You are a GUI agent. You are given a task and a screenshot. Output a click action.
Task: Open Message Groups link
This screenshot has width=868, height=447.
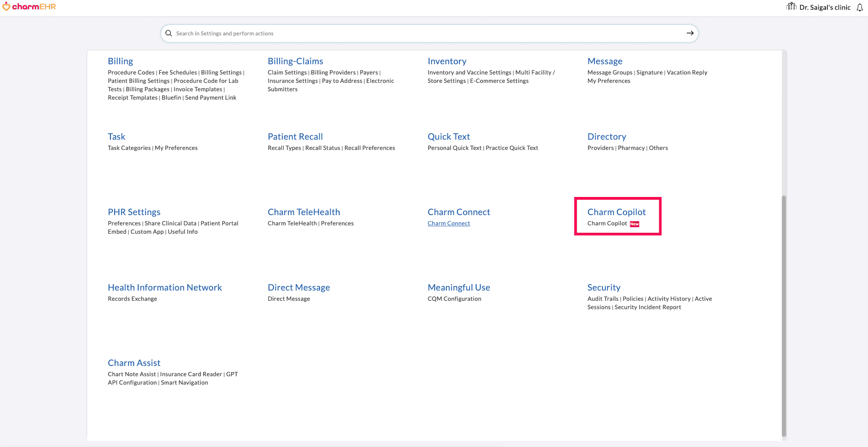[x=610, y=72]
